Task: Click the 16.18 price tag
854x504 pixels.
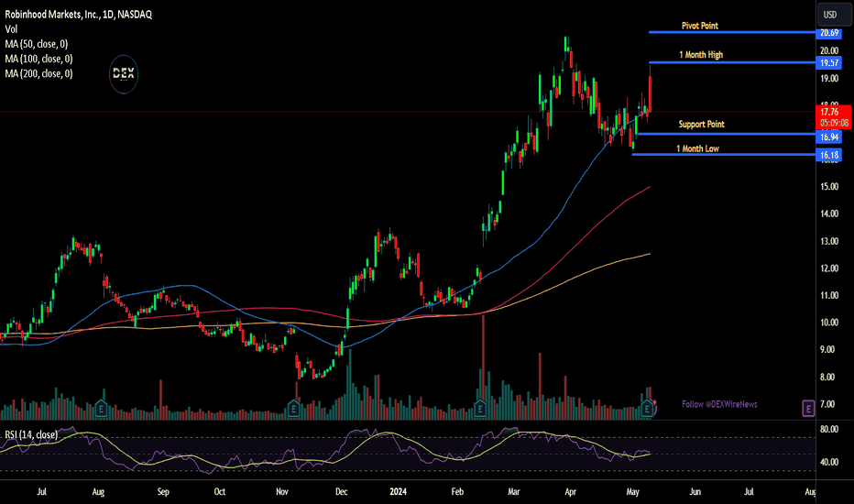Action: (x=829, y=156)
